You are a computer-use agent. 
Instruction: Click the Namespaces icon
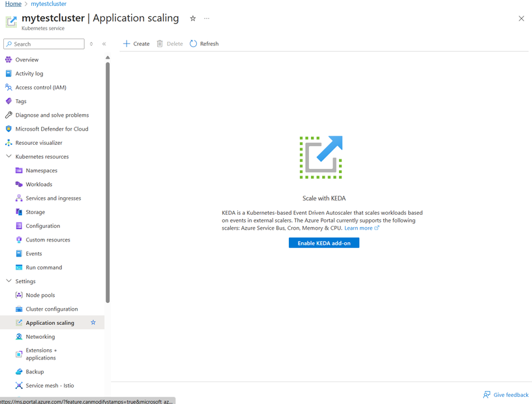click(19, 170)
